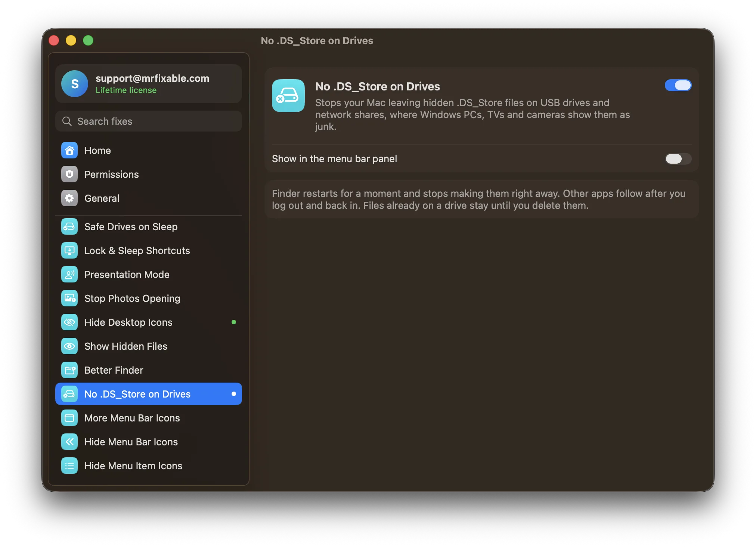756x547 pixels.
Task: Click the Lock & Sleep Shortcuts icon
Action: 69,250
